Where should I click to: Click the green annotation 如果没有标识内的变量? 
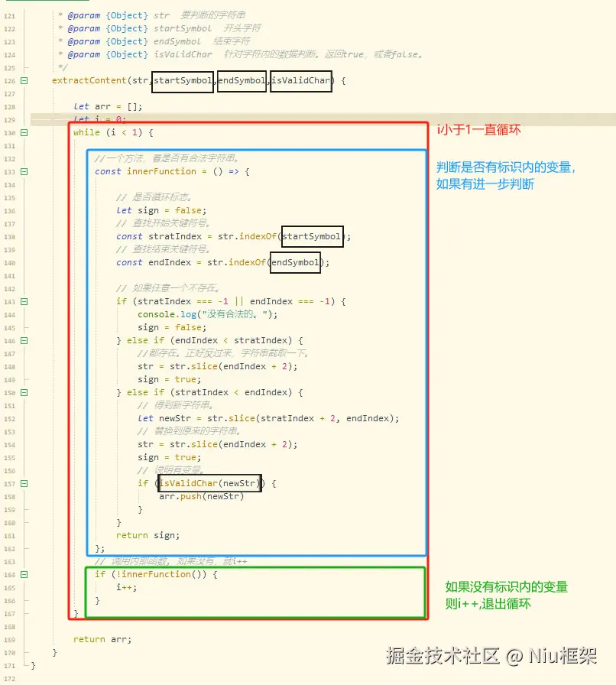(509, 587)
